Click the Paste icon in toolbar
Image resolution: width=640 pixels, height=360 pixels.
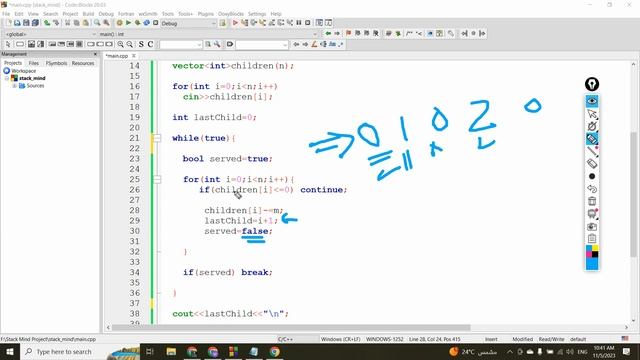tap(85, 23)
